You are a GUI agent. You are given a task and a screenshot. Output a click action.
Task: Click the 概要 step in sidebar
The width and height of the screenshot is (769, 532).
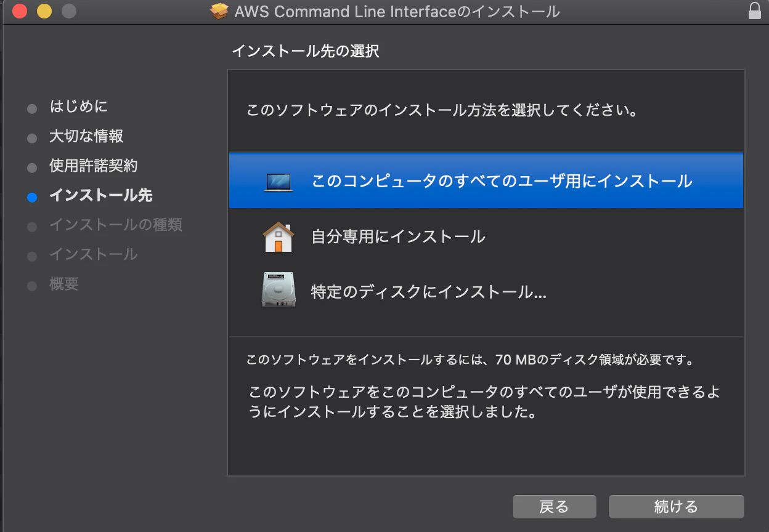tap(64, 284)
